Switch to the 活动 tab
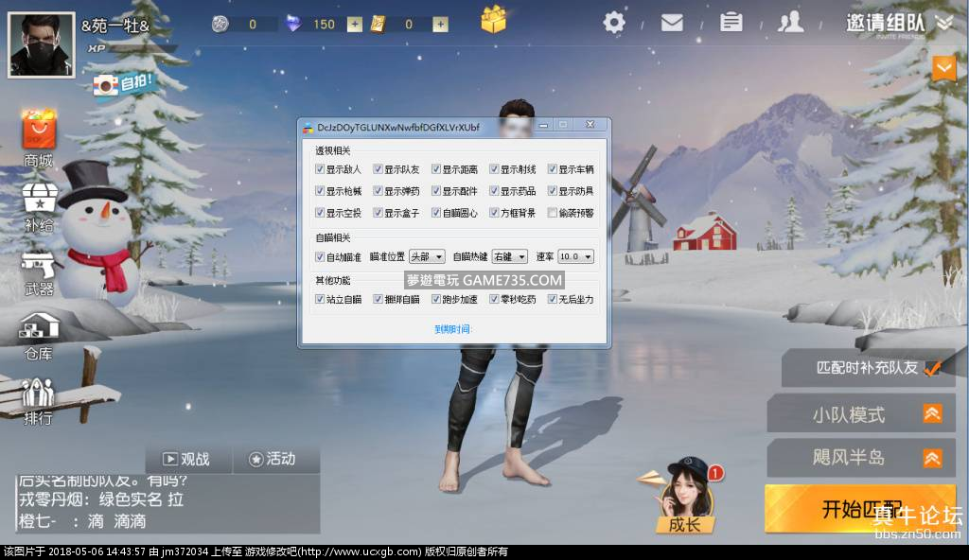Viewport: 969px width, 560px height. (273, 459)
